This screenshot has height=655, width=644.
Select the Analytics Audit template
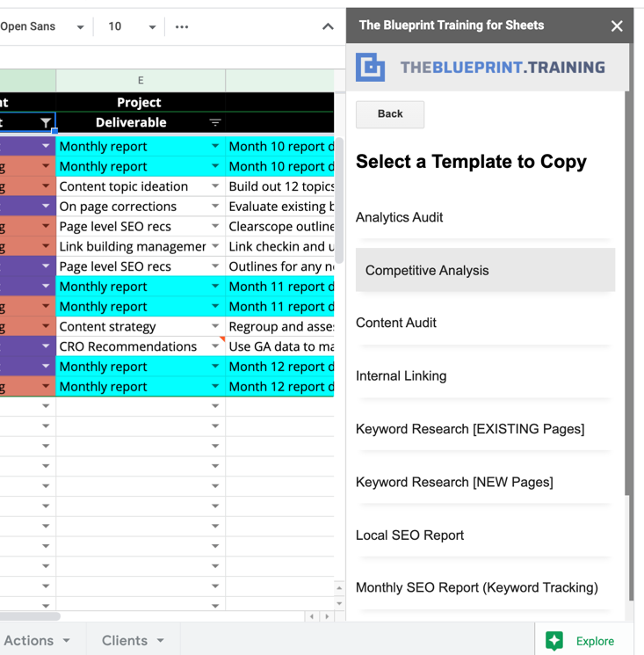pos(485,217)
